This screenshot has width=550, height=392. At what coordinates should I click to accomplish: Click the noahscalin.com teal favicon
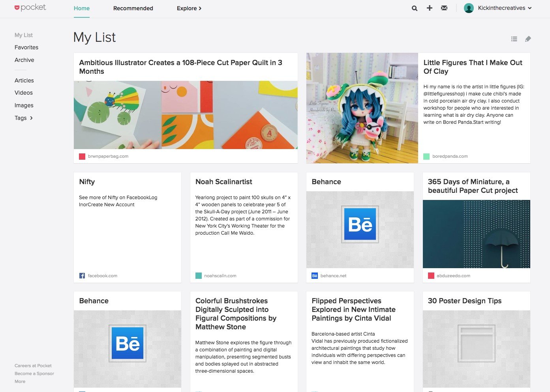[x=199, y=276]
